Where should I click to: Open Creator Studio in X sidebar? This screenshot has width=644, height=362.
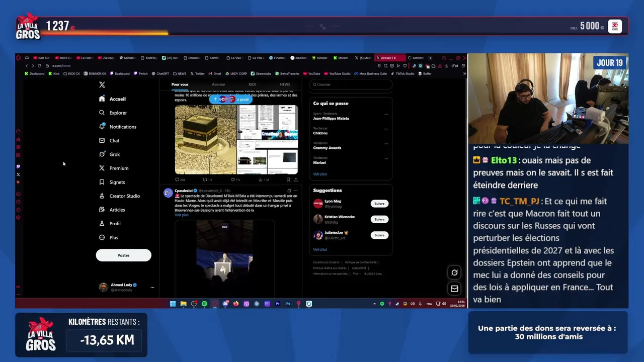(x=120, y=196)
